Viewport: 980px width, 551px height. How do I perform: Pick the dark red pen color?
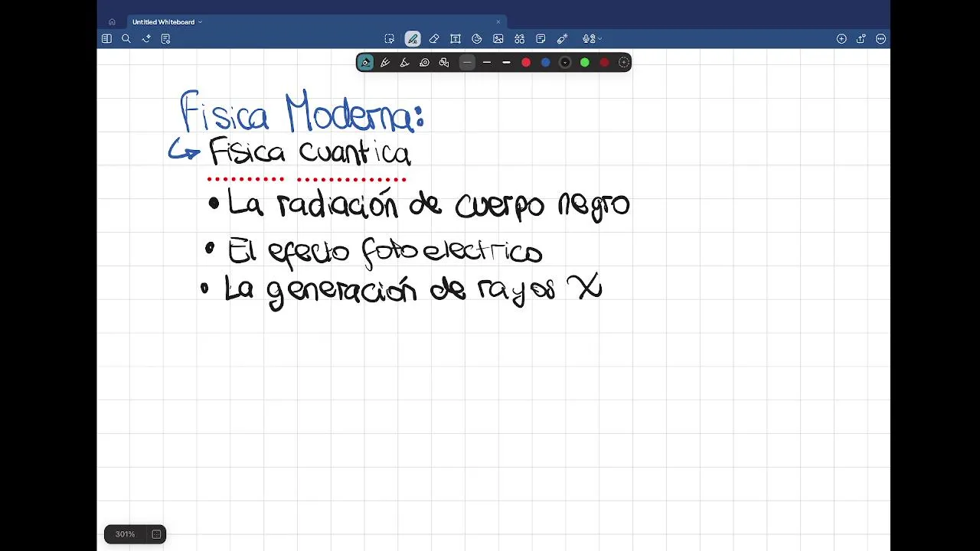[604, 63]
